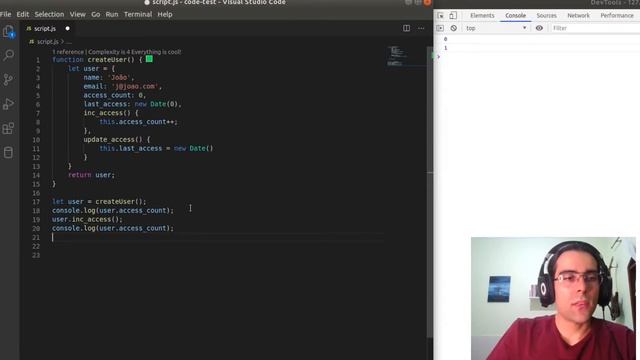Click 'return user;' on line 14
Screen dimensions: 640x360
91,175
